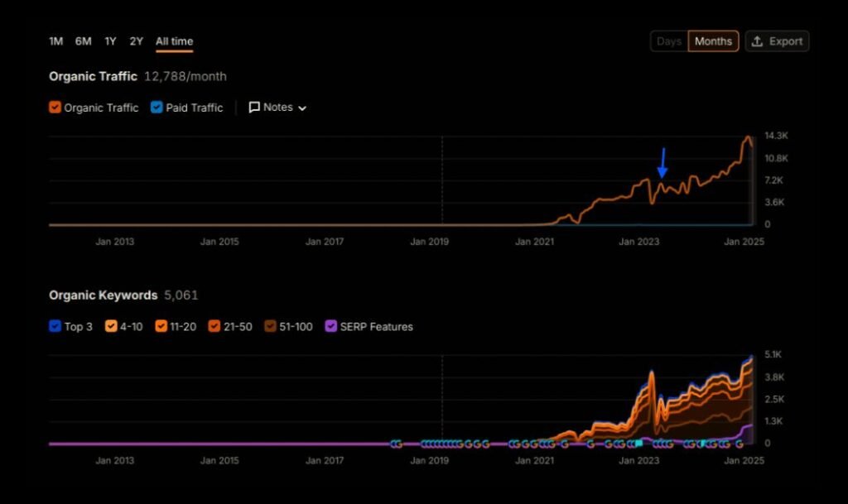Toggle the 4-10 positions checkbox
This screenshot has width=848, height=504.
110,327
